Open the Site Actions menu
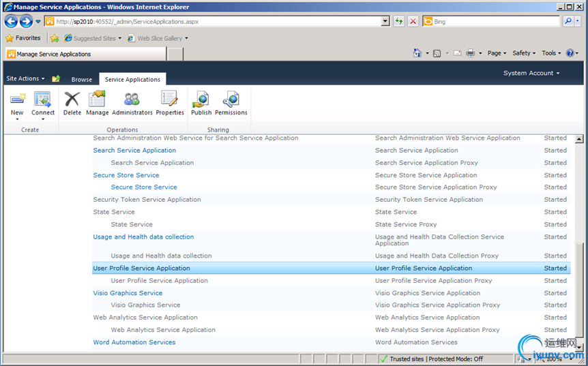588x366 pixels. 25,78
